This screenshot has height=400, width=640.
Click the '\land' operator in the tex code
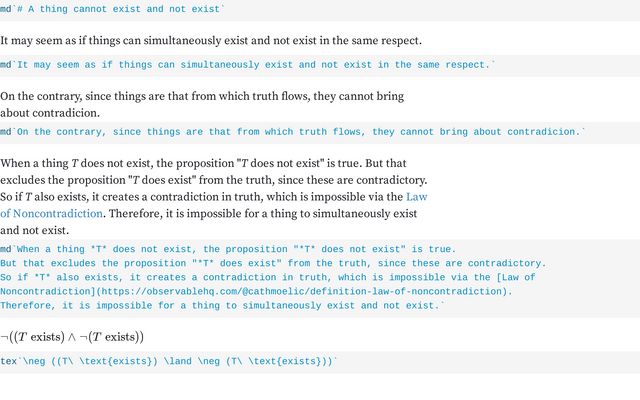[x=178, y=361]
